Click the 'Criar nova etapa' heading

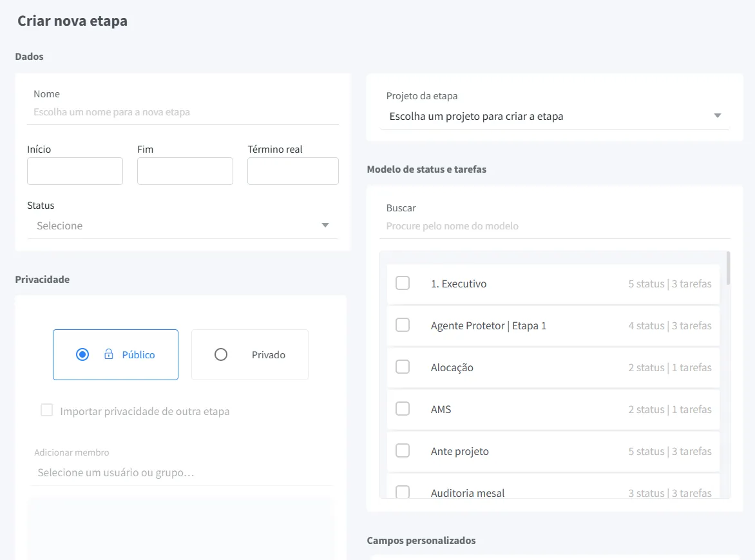73,21
